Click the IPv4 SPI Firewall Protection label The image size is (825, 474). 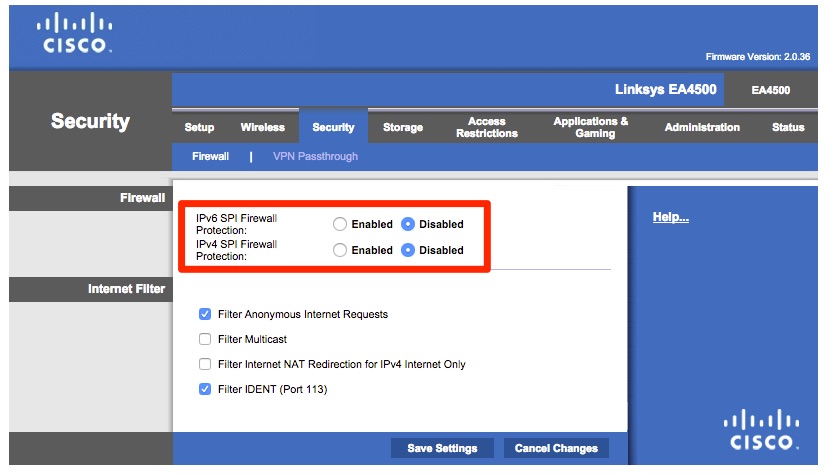237,250
